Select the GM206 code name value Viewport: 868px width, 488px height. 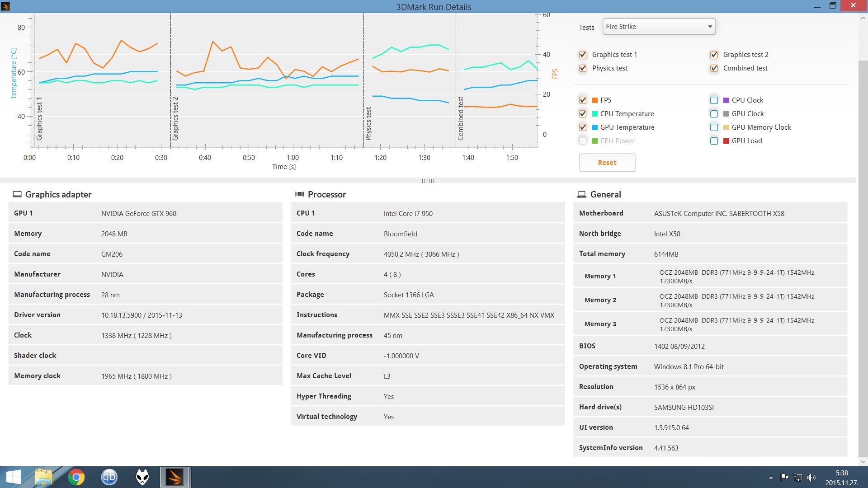click(112, 254)
